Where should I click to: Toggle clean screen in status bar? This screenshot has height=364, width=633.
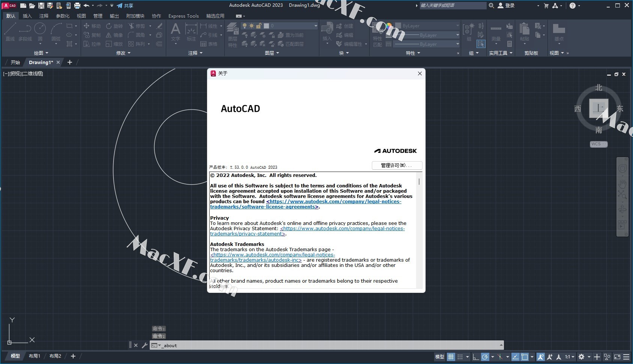coord(617,357)
